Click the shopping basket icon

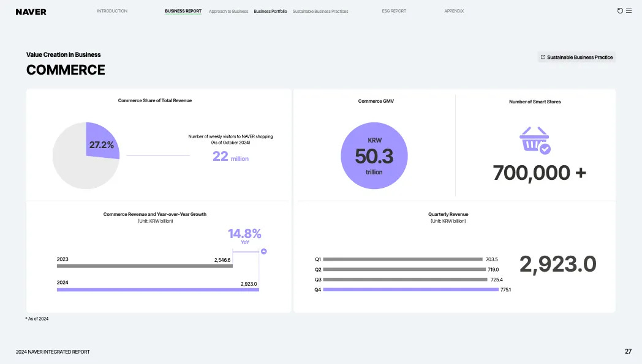click(535, 140)
